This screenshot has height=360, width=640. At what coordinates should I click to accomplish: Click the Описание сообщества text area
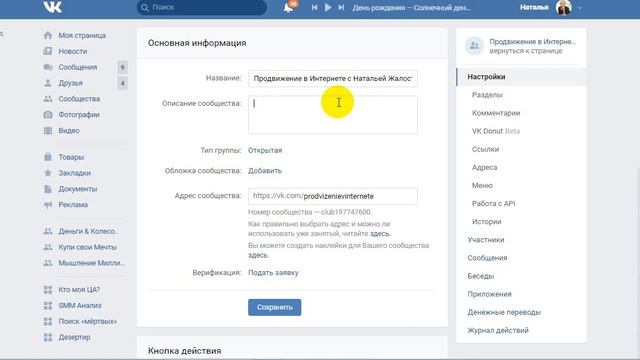tap(333, 115)
